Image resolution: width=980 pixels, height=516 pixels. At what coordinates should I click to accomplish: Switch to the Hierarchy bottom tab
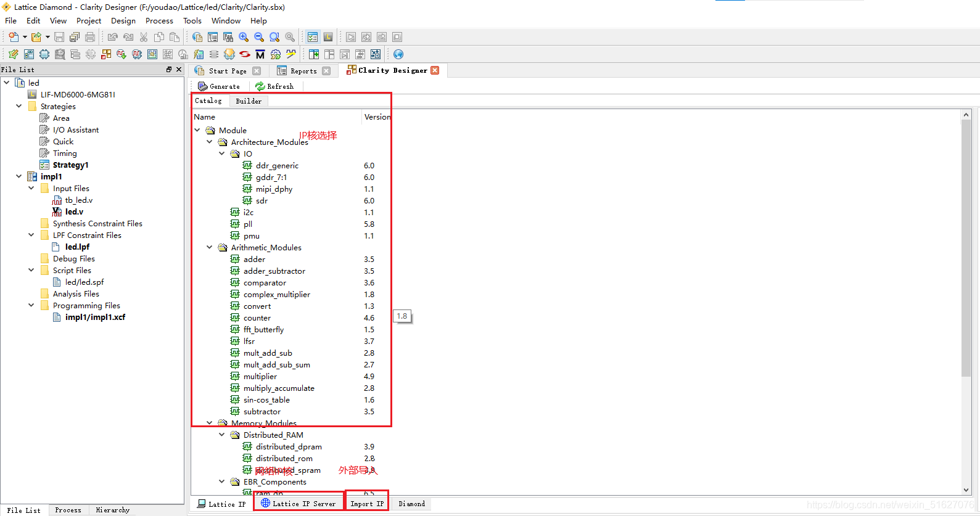[x=113, y=510]
